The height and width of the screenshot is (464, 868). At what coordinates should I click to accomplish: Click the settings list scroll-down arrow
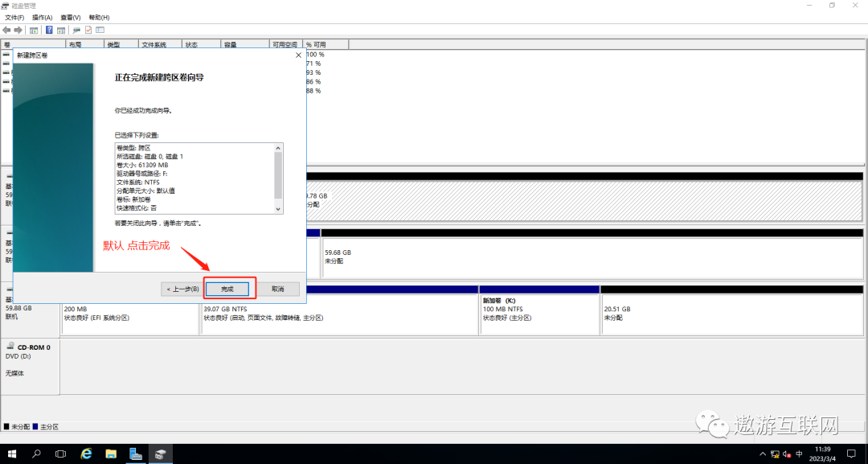(x=278, y=209)
